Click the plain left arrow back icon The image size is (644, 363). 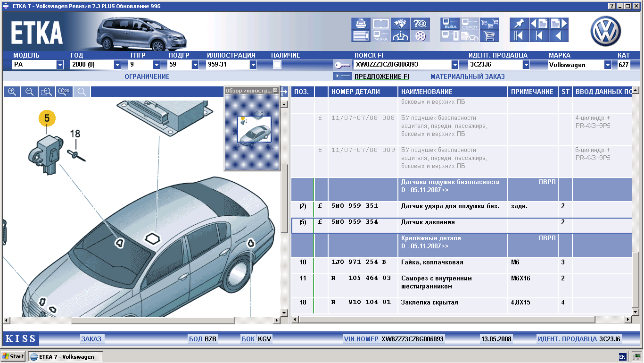pyautogui.click(x=559, y=36)
